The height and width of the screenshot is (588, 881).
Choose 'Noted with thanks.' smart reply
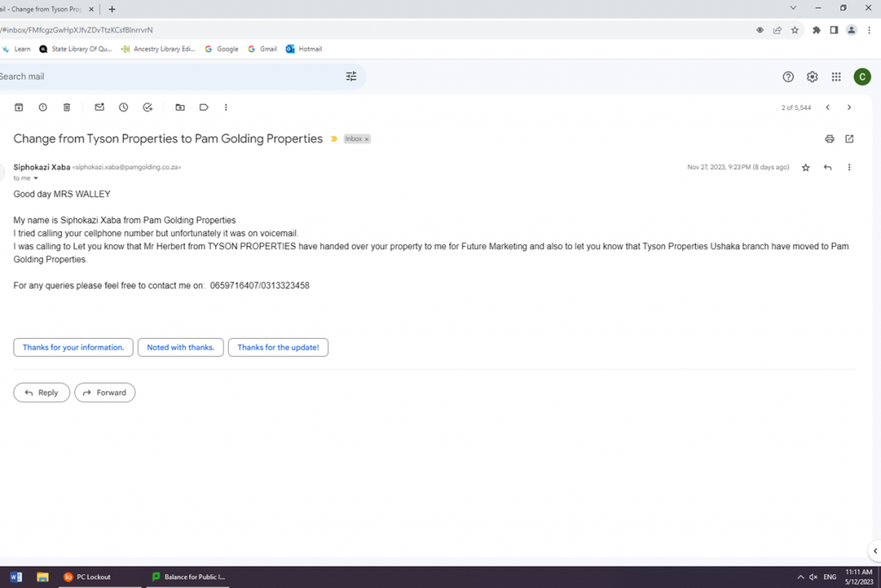181,347
